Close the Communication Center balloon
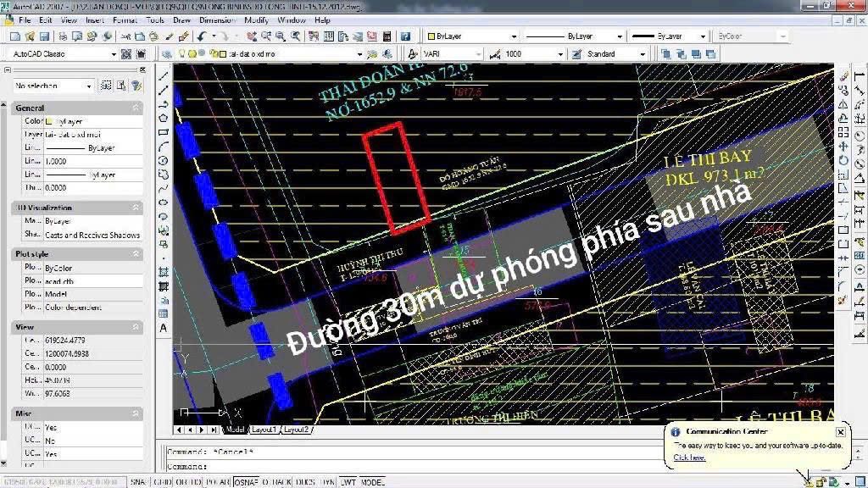This screenshot has height=488, width=868. click(x=841, y=432)
